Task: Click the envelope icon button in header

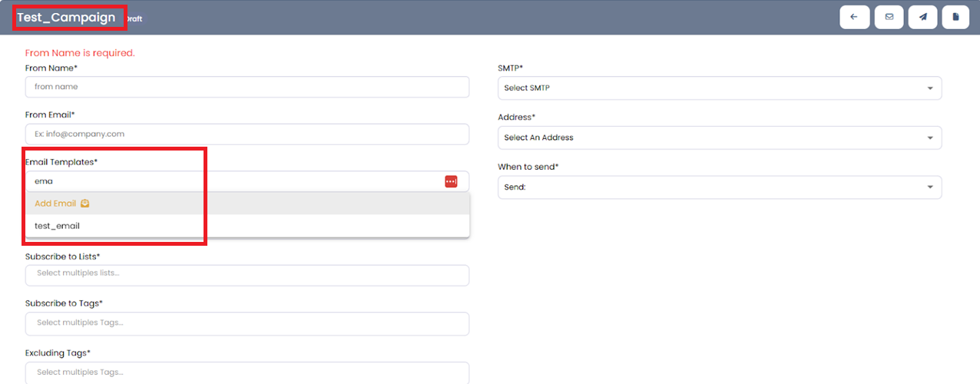Action: point(889,17)
